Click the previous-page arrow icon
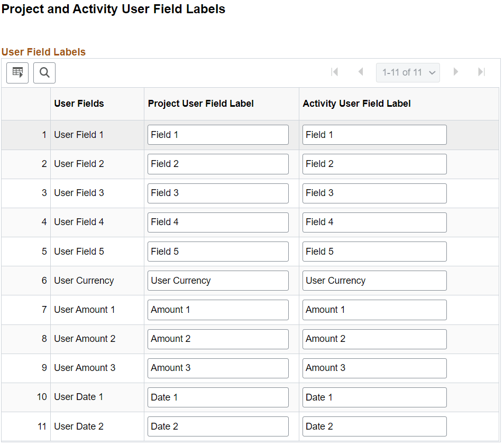Viewport: 504px width, 446px height. point(361,72)
